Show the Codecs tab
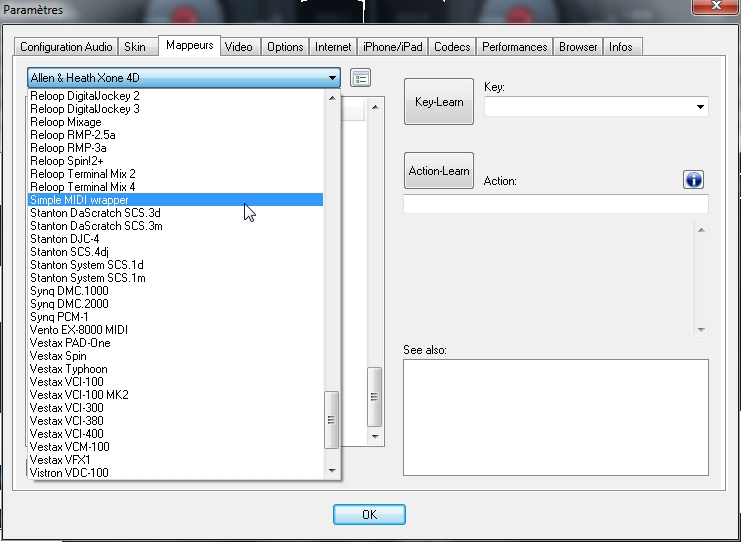The image size is (741, 542). (x=452, y=47)
